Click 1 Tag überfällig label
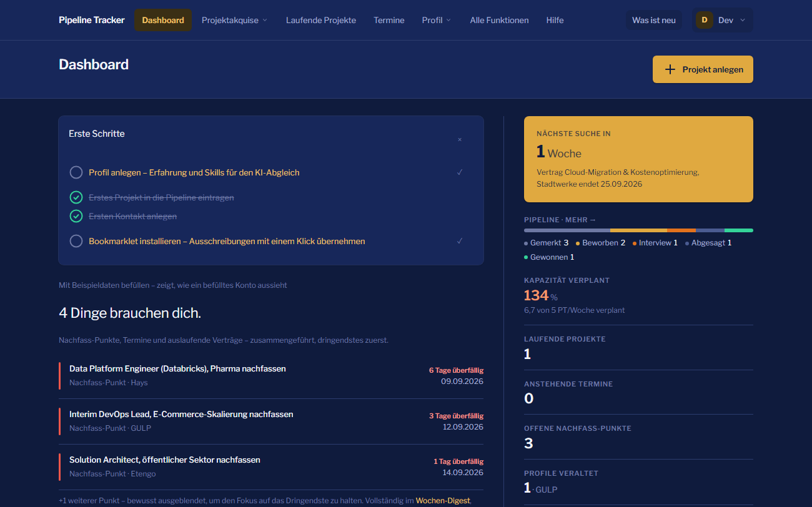 (x=458, y=461)
